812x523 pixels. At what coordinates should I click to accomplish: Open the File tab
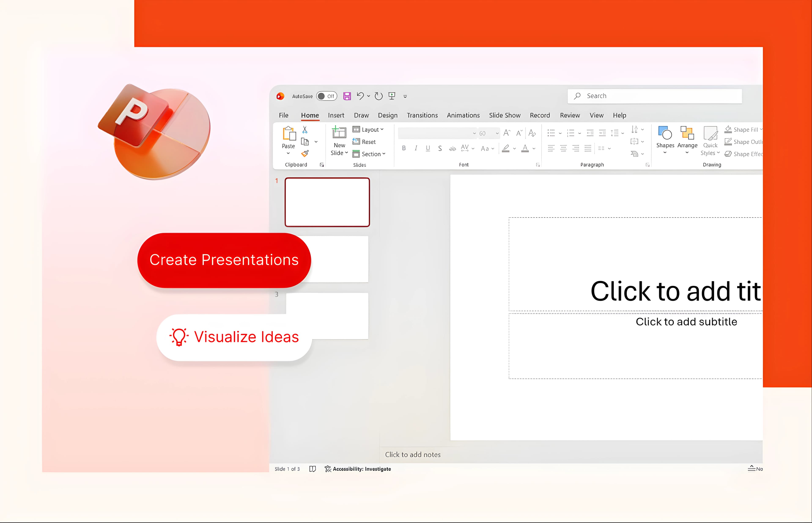284,115
